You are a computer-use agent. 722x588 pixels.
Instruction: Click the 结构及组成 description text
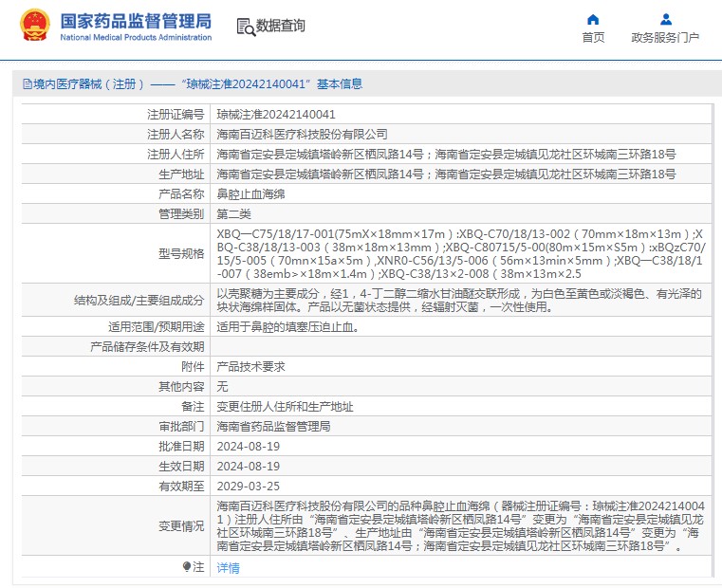point(459,301)
